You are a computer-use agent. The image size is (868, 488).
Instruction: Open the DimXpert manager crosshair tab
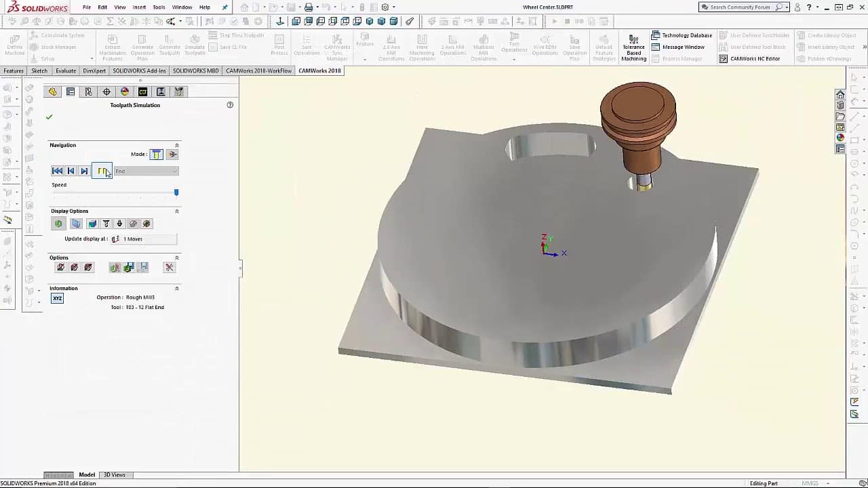[x=106, y=91]
